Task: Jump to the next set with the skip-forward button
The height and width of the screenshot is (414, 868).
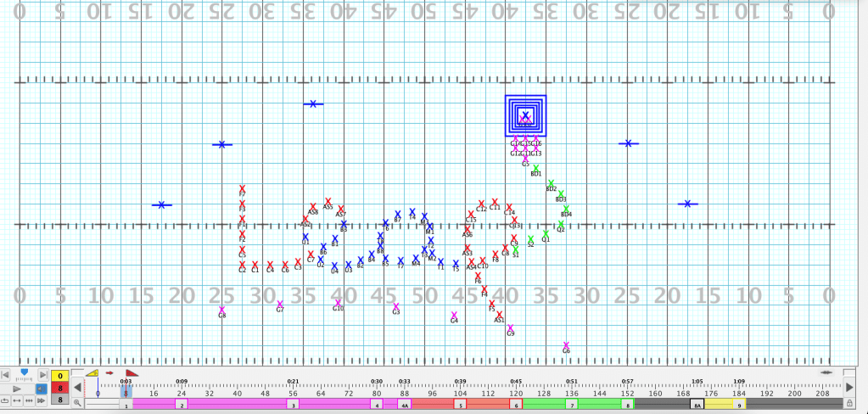Action: [x=42, y=374]
